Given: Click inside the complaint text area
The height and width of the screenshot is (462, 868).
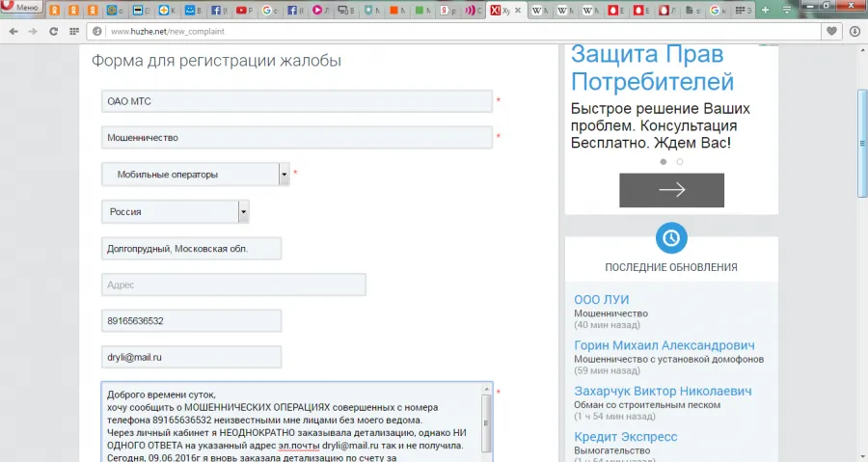Looking at the screenshot, I should coord(291,421).
